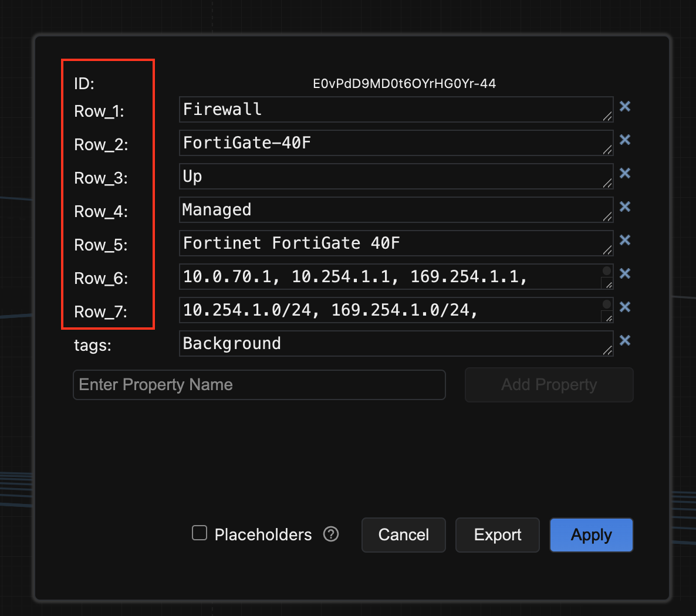
Task: Click the Export button
Action: click(497, 535)
